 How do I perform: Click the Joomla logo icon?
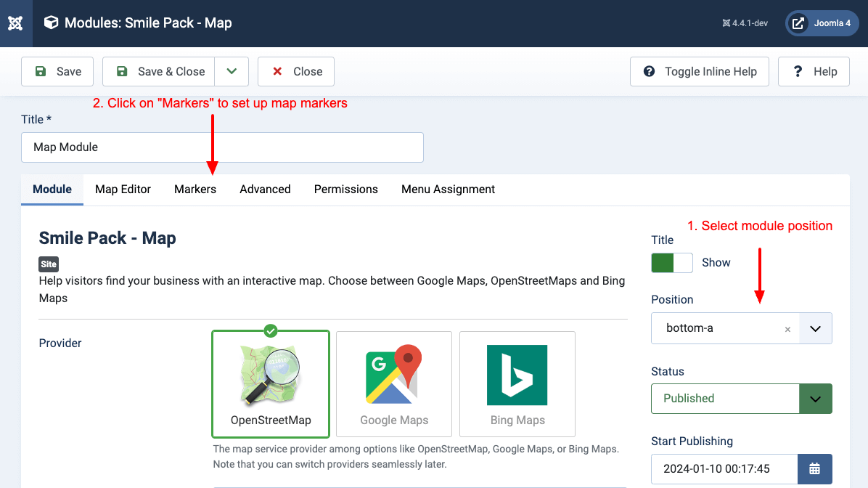(15, 23)
